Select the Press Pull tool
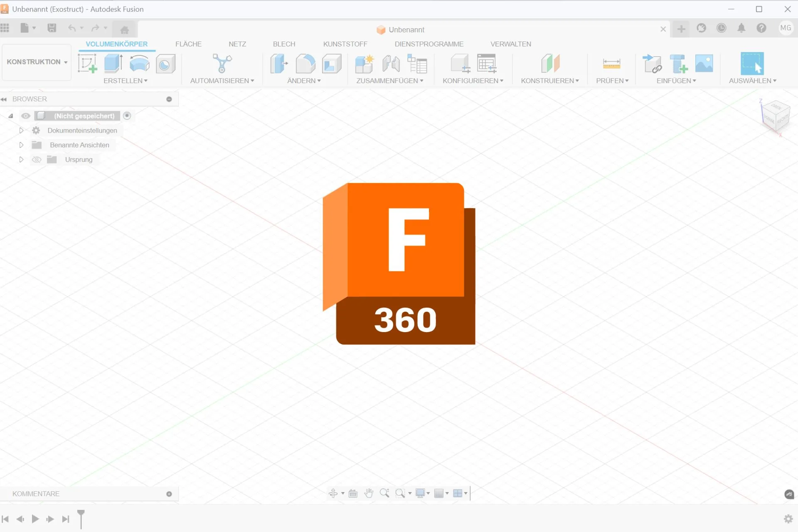 [279, 64]
